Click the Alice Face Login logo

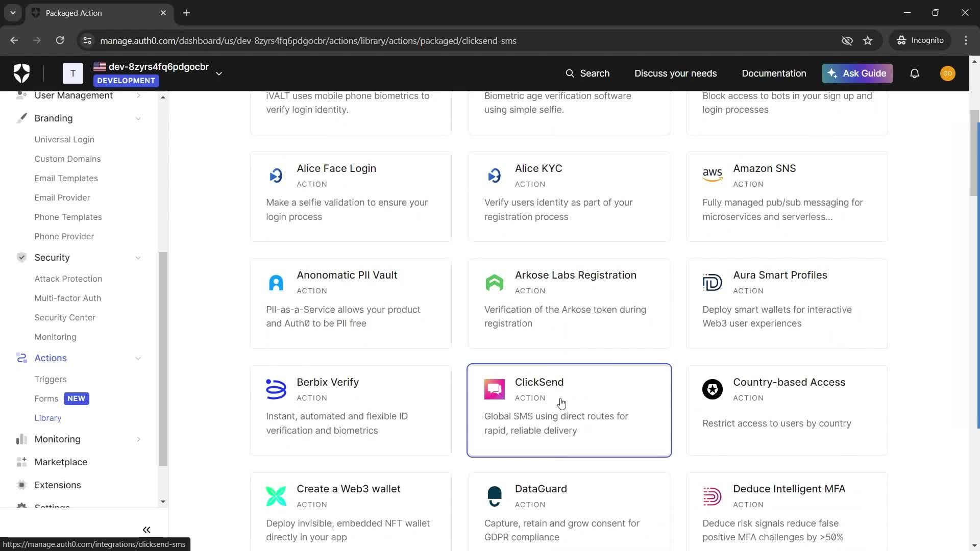point(276,176)
